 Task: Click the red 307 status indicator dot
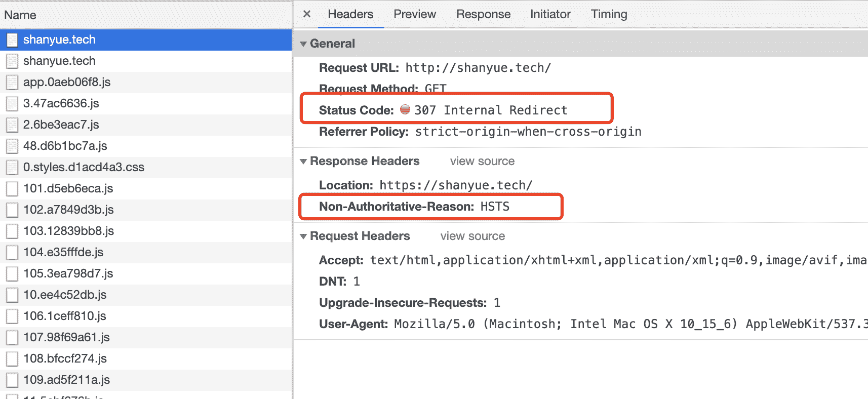405,109
